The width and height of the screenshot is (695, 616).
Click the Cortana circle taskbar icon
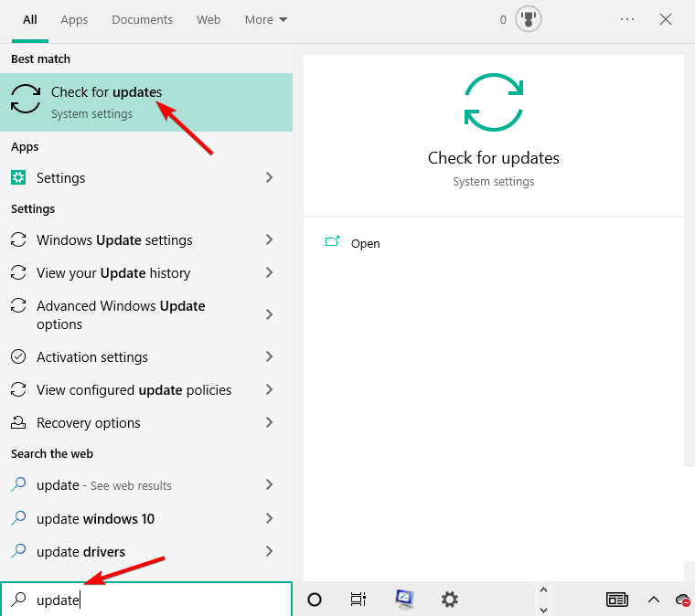(x=315, y=600)
